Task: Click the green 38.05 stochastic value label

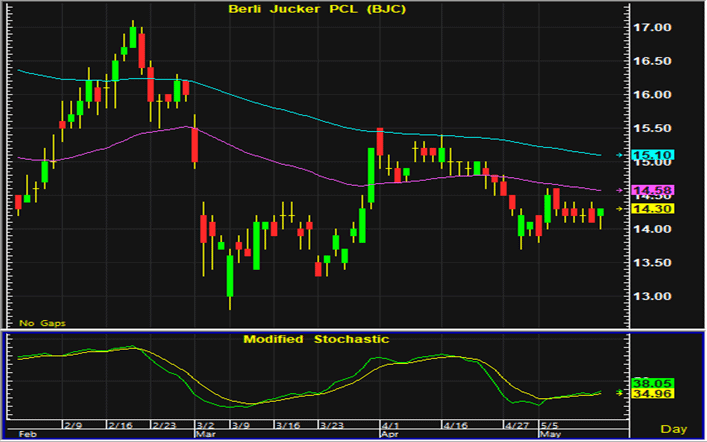Action: [653, 383]
